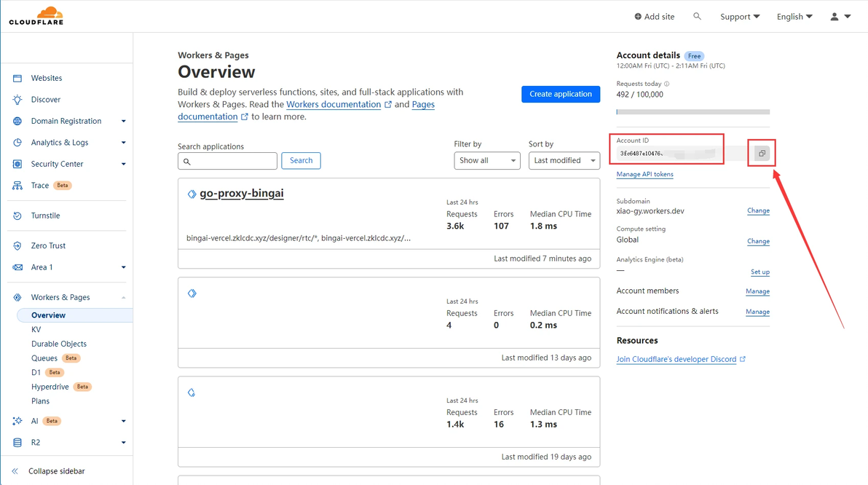Image resolution: width=868 pixels, height=485 pixels.
Task: Open the Support dropdown menu
Action: pyautogui.click(x=740, y=17)
